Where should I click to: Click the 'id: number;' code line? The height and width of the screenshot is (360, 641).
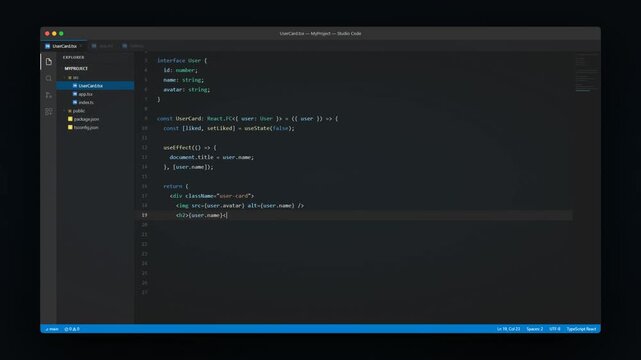click(x=180, y=70)
